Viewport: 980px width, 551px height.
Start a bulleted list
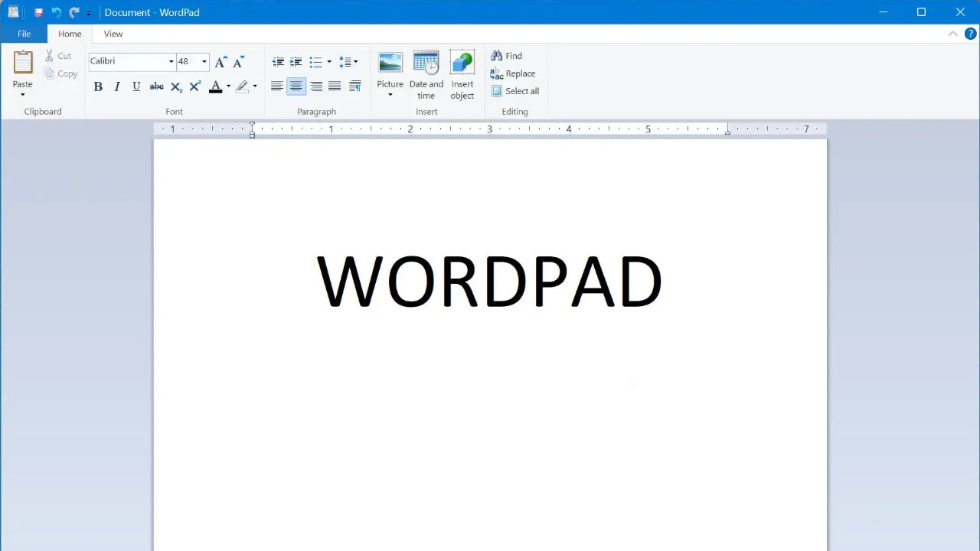point(315,62)
